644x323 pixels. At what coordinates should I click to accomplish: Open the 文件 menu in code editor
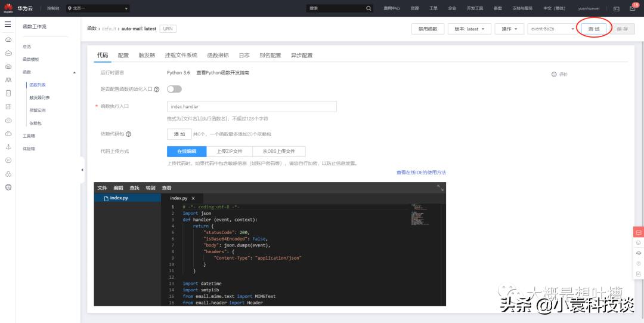103,188
